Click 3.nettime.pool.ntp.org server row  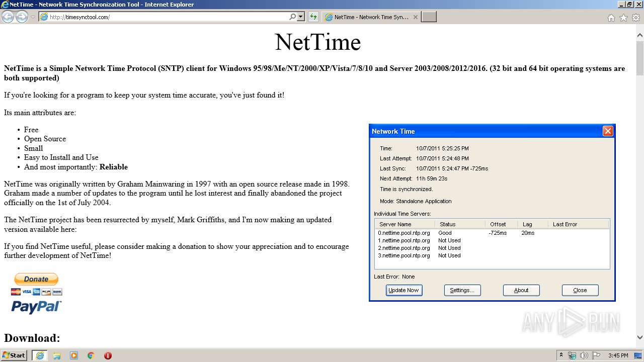click(492, 255)
